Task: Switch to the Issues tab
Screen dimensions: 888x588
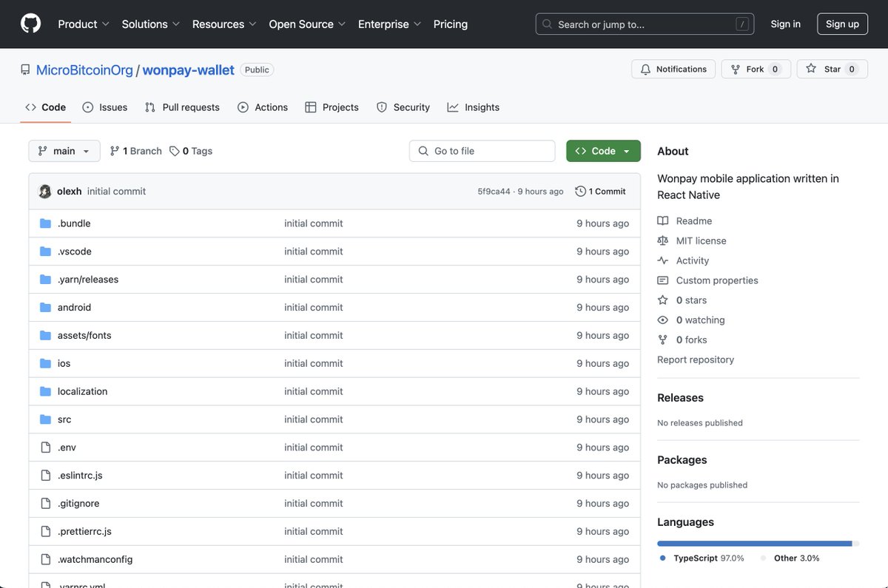Action: pyautogui.click(x=105, y=107)
